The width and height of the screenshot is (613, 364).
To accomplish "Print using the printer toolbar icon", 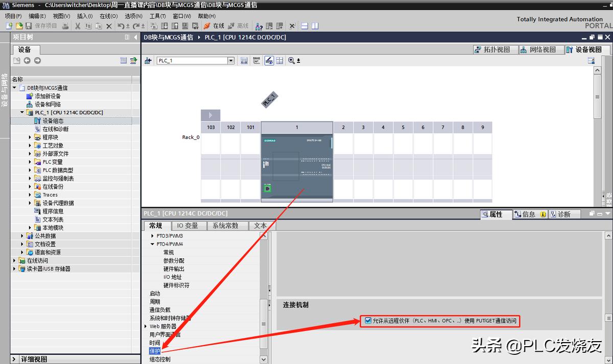I will click(66, 26).
